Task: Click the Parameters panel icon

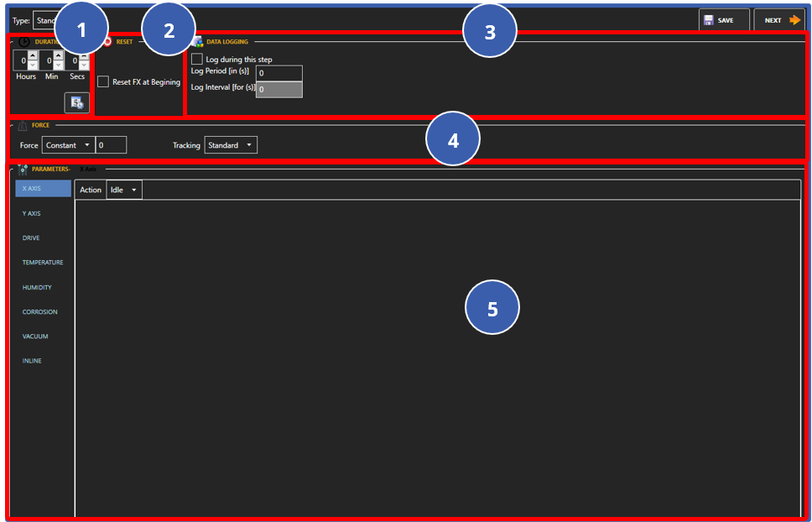Action: tap(21, 169)
